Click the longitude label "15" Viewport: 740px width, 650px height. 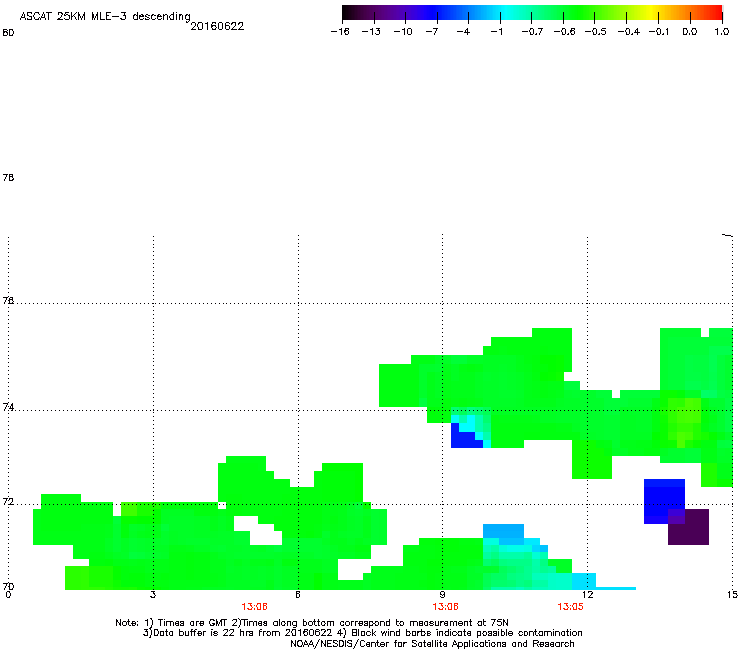pos(732,595)
